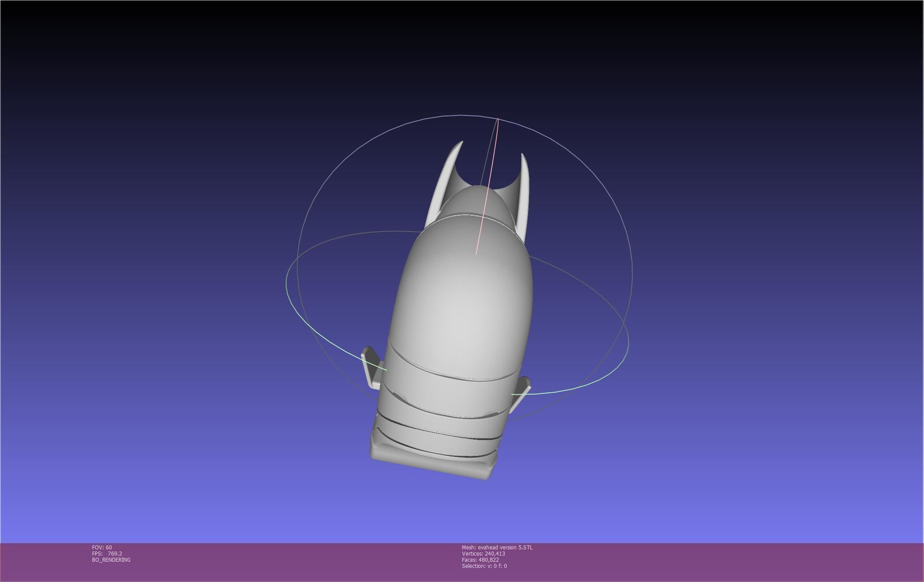
Task: Click the 'Mesh: evahead version 5.STL' text
Action: click(497, 548)
